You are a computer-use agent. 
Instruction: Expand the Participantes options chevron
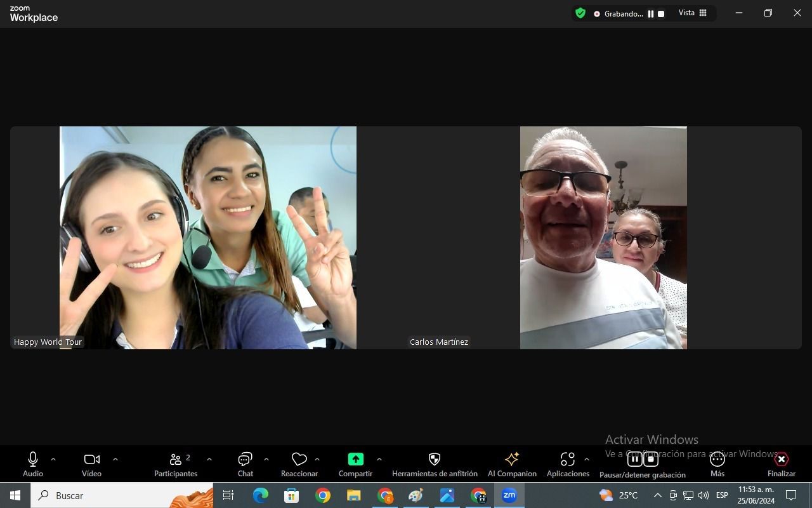pyautogui.click(x=209, y=459)
